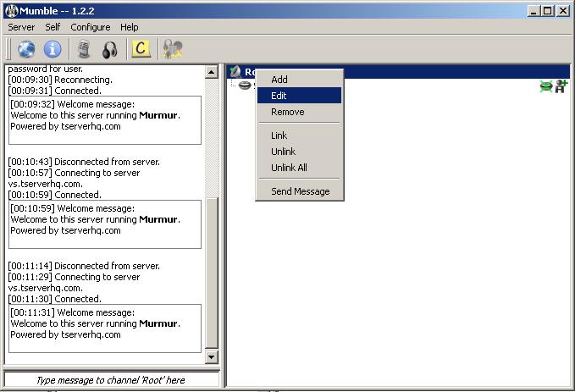Click the audio wizard users toolbar icon
Image resolution: width=575 pixels, height=392 pixels.
coord(173,49)
